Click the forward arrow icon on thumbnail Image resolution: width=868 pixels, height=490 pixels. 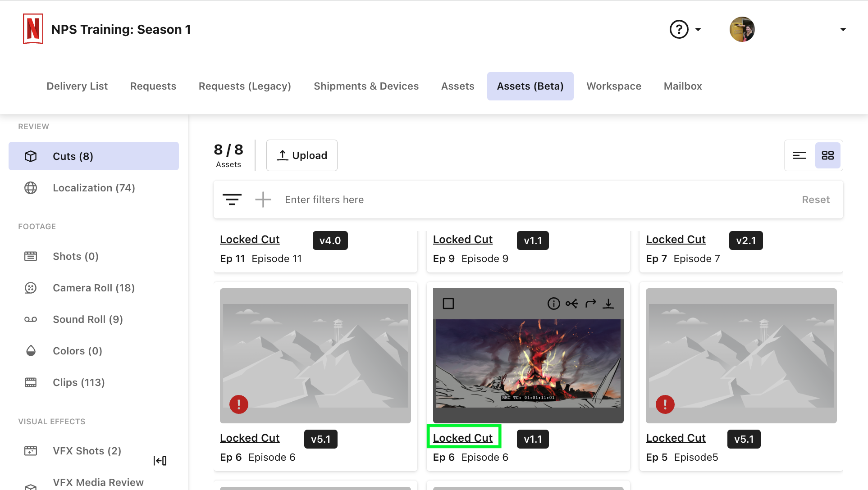click(x=590, y=304)
